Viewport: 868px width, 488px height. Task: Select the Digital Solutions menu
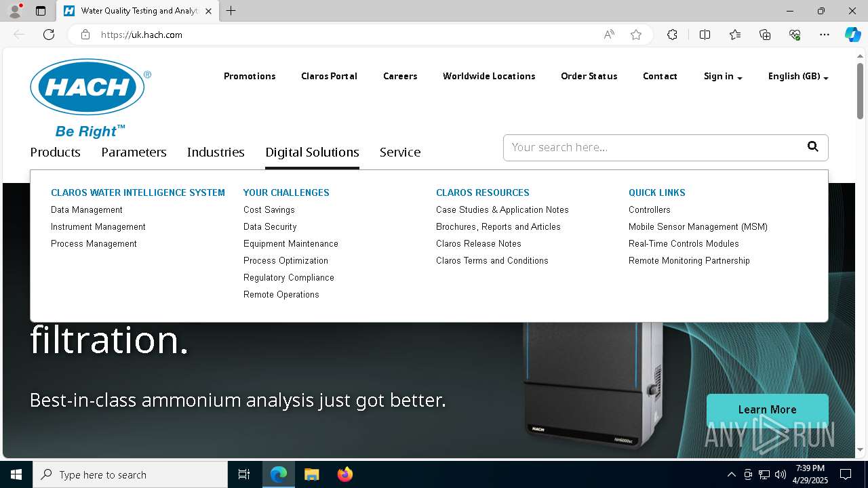click(x=312, y=152)
